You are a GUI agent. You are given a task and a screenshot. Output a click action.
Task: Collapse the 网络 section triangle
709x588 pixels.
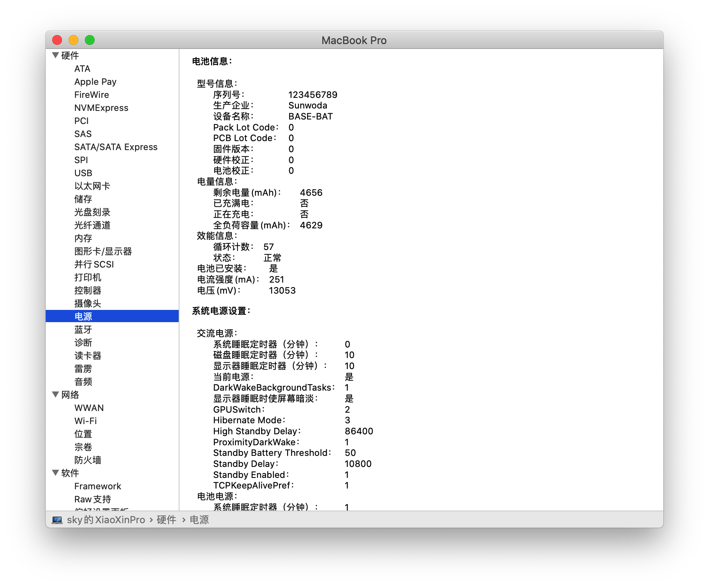pyautogui.click(x=55, y=394)
